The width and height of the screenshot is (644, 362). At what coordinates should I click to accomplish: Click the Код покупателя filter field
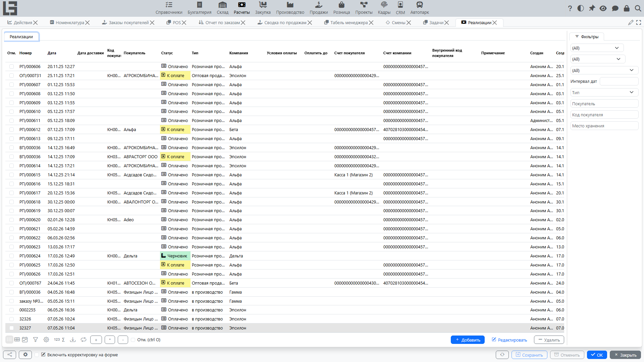pos(604,115)
